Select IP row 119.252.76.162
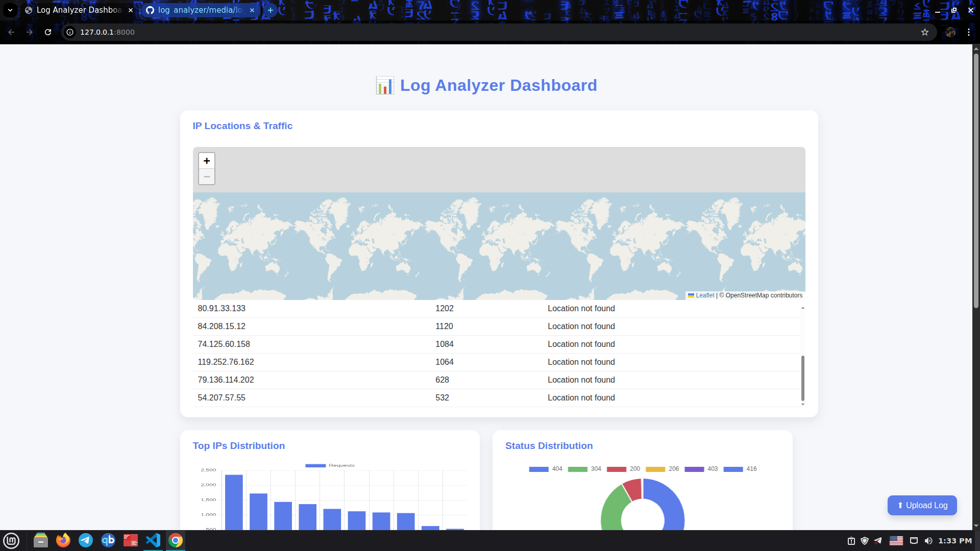This screenshot has height=551, width=980. (496, 362)
